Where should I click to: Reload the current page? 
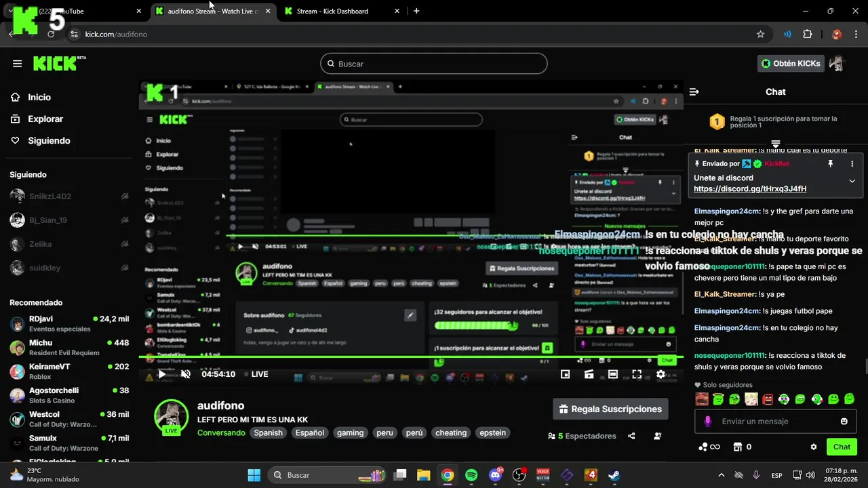(x=51, y=34)
